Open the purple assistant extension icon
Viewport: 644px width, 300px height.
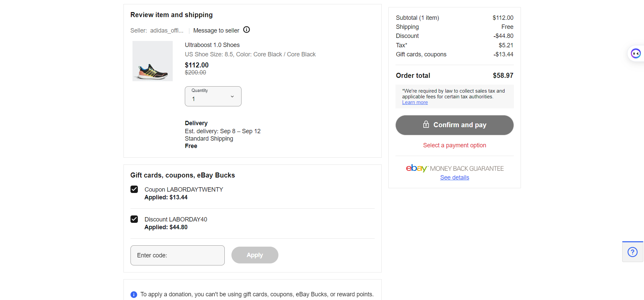point(636,53)
